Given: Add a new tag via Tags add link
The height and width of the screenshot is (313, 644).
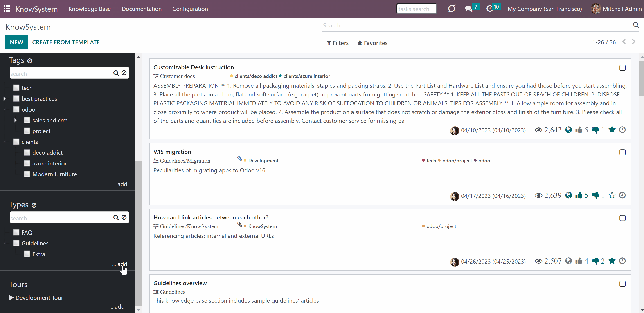Looking at the screenshot, I should click(119, 184).
